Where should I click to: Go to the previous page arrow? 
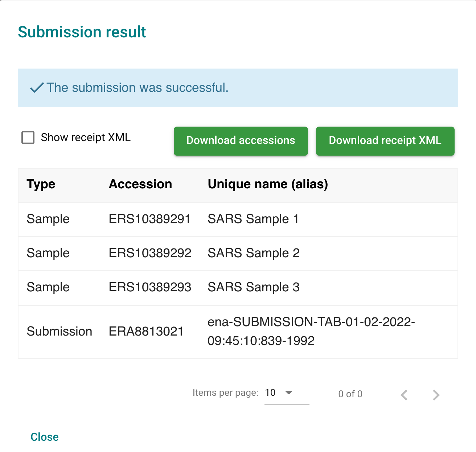404,395
